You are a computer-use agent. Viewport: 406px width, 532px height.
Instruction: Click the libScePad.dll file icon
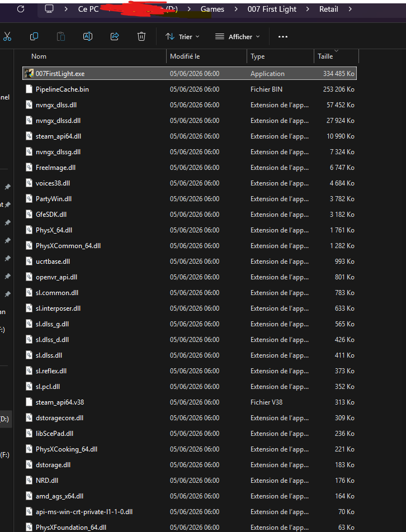29,433
